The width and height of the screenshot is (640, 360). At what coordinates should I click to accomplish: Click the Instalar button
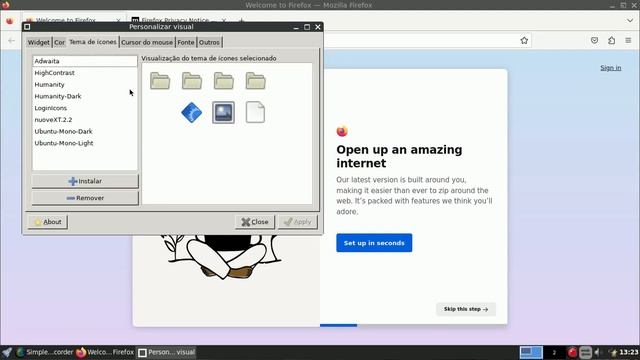tap(85, 181)
